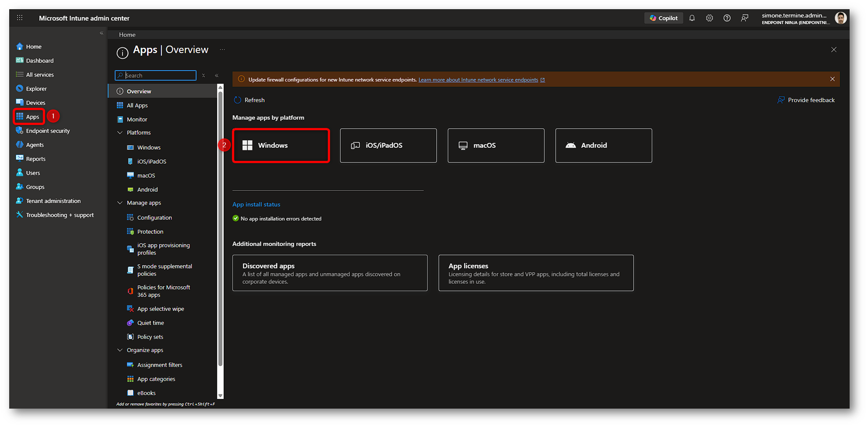Open the Discovered apps report card
868x427 pixels.
click(329, 273)
